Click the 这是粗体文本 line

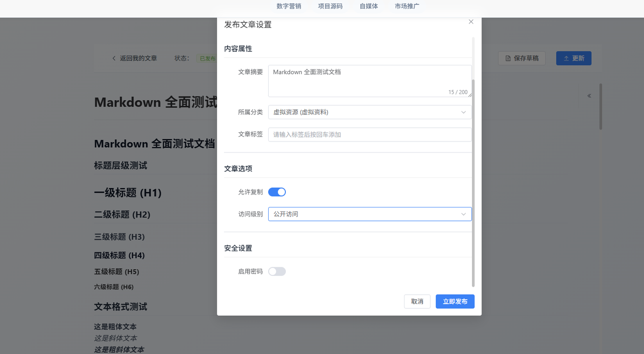[115, 327]
